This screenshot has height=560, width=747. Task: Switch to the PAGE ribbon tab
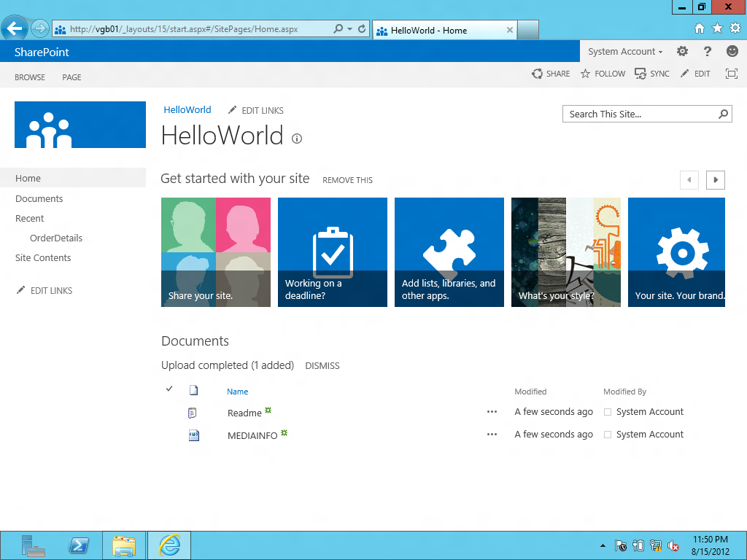pyautogui.click(x=71, y=77)
